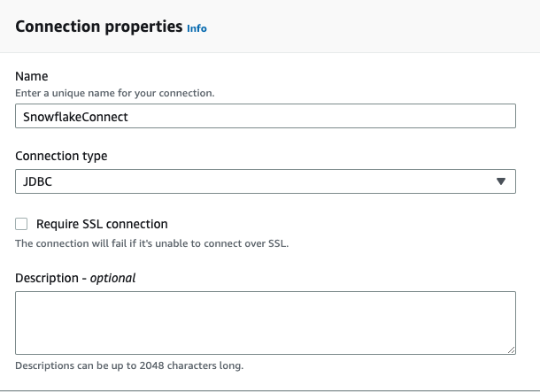The height and width of the screenshot is (392, 540).
Task: Click the Require SSL connection label
Action: pos(102,224)
